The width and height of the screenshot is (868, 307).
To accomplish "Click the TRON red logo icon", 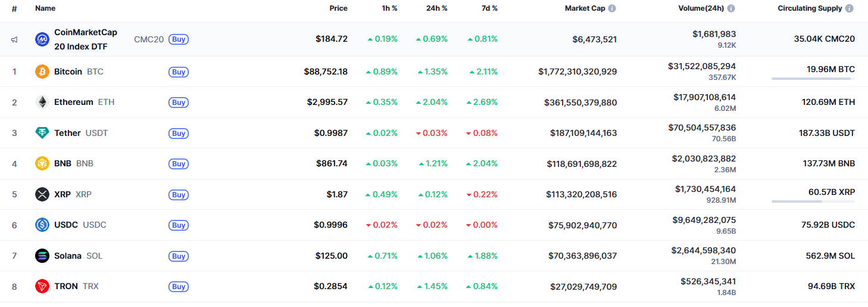I will tap(42, 286).
